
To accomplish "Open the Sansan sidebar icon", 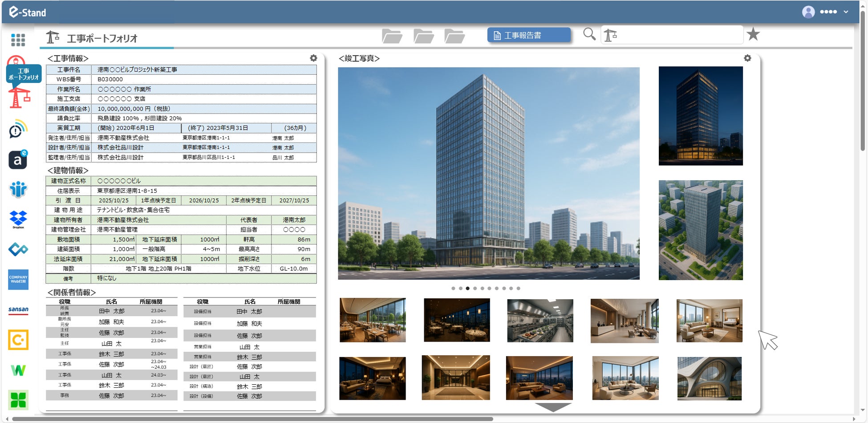I will pos(18,310).
